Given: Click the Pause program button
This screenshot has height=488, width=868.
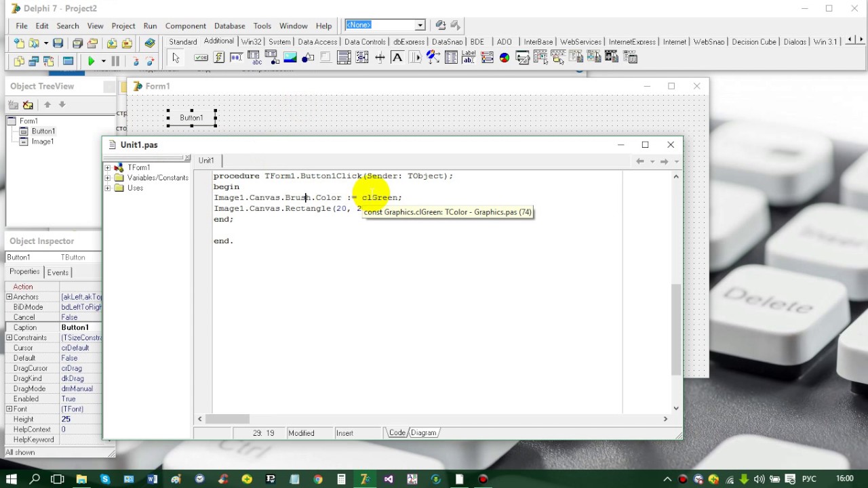Looking at the screenshot, I should pyautogui.click(x=115, y=61).
